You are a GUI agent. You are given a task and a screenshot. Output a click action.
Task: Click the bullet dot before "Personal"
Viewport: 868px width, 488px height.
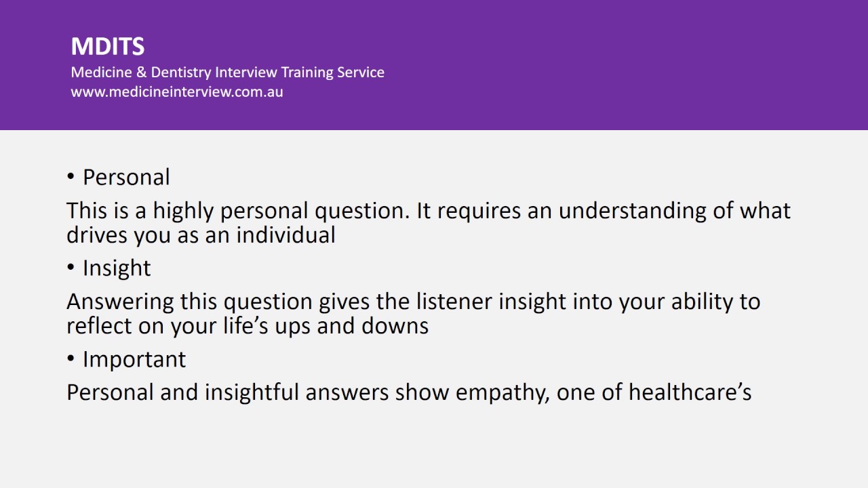click(x=71, y=178)
